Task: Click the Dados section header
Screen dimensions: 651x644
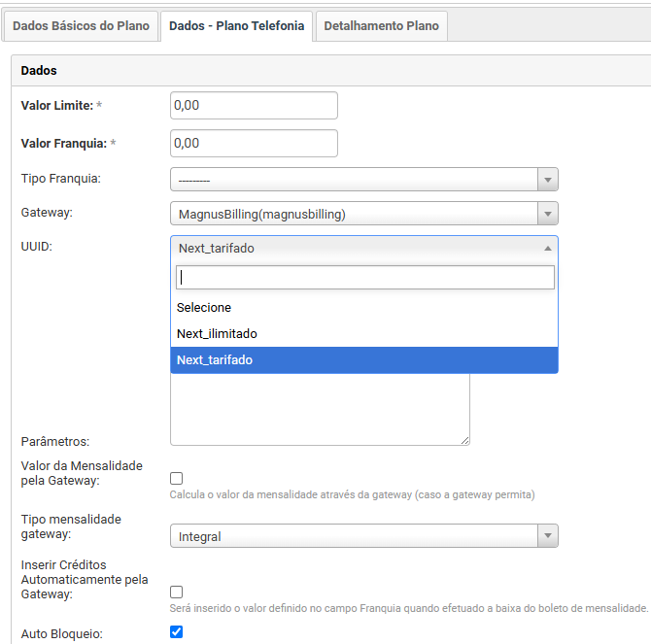Action: click(x=39, y=71)
